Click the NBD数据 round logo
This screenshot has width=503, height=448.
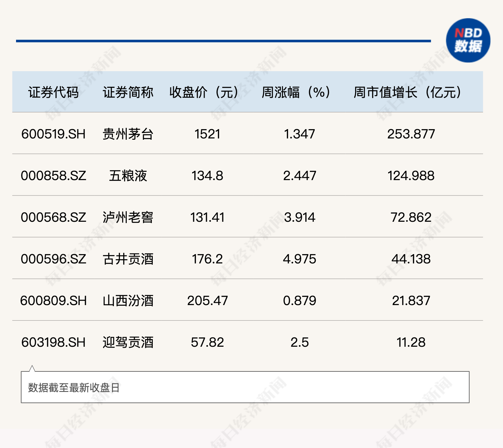[468, 40]
